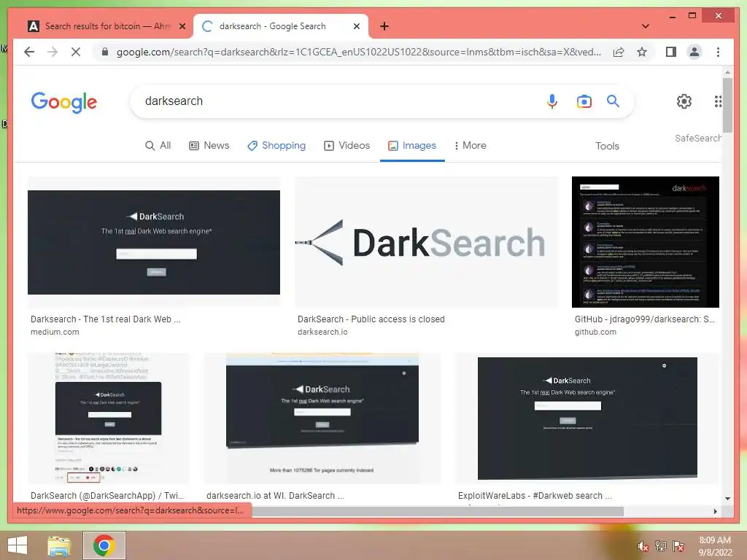Screen dimensions: 747x560
Task: Switch to the All results tab
Action: tap(158, 146)
